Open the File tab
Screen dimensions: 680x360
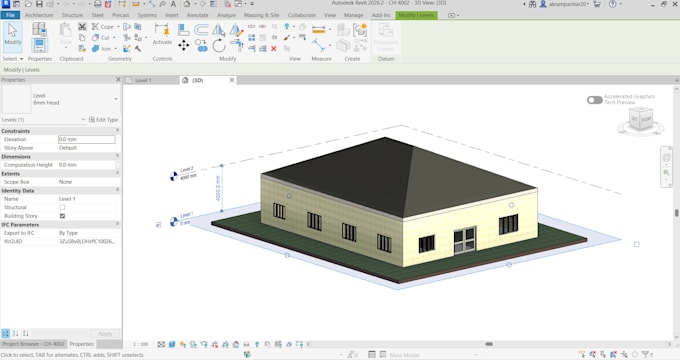10,15
